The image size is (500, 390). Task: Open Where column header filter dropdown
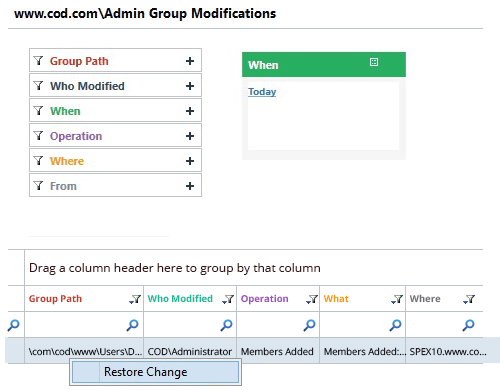(469, 299)
